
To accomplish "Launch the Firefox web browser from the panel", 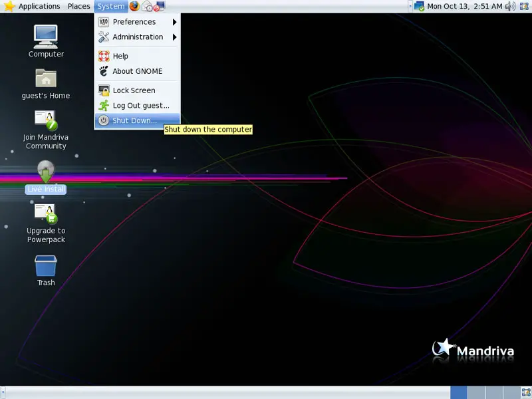I will tap(134, 6).
